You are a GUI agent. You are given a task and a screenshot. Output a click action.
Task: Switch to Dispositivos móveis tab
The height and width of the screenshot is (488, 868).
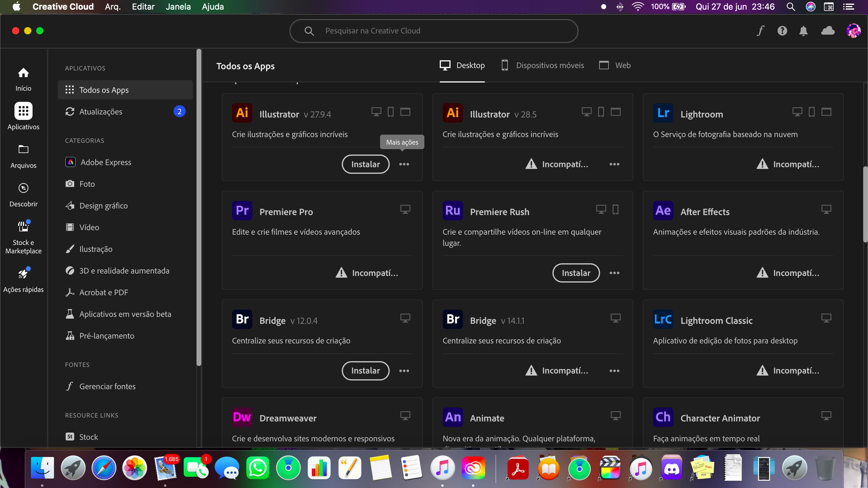tap(542, 65)
